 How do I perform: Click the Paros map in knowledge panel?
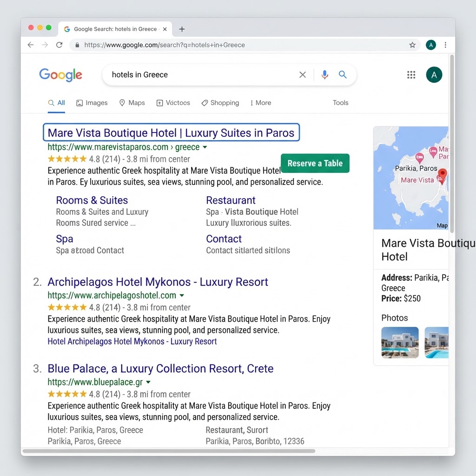click(x=411, y=178)
